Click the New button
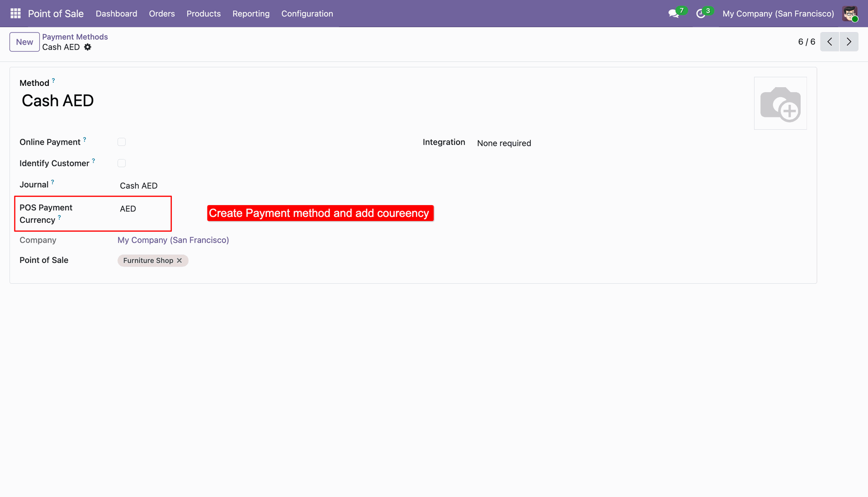Screen dimensions: 868x497 coord(24,42)
